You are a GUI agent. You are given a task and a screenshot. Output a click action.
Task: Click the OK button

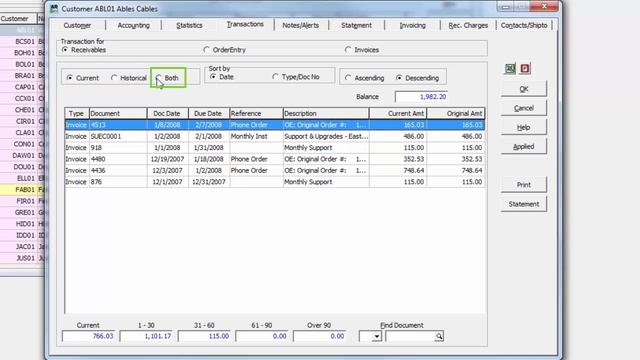[x=524, y=89]
